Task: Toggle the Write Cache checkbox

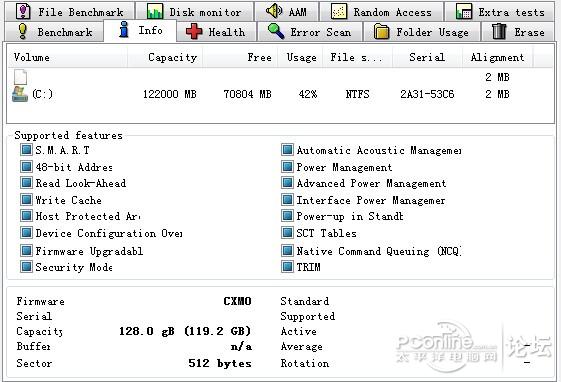Action: click(26, 200)
